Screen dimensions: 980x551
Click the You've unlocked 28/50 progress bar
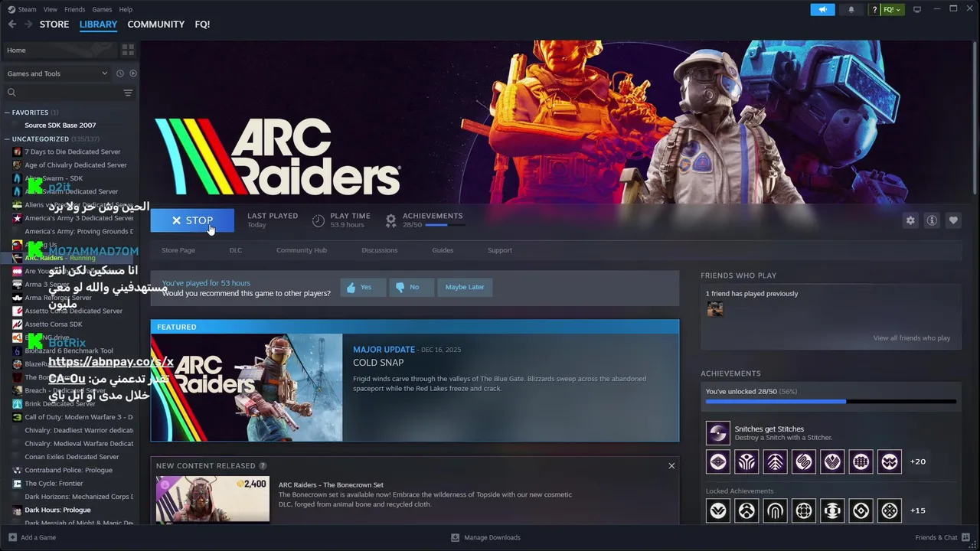(831, 402)
